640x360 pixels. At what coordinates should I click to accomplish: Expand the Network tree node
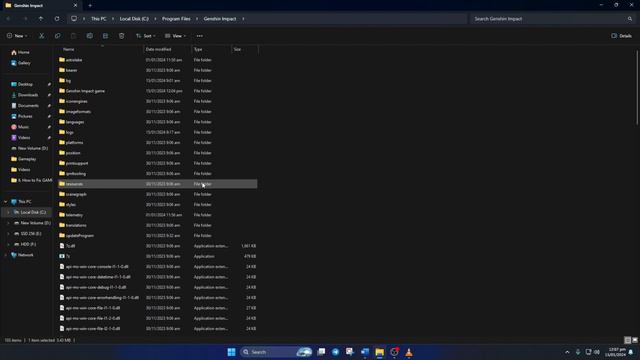tap(5, 255)
